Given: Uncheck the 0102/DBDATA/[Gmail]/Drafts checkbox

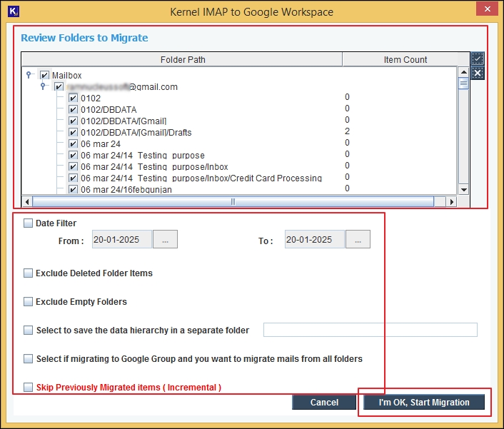Looking at the screenshot, I should tap(73, 132).
